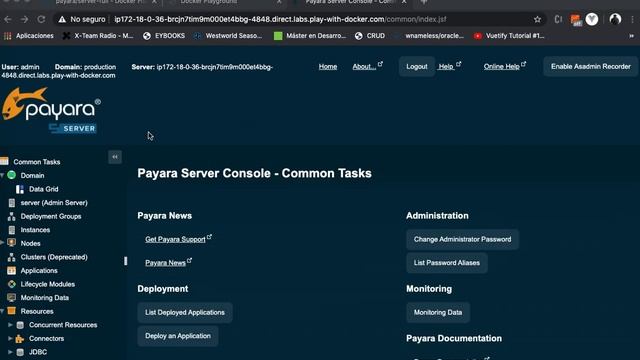Select Deployment Groups in the tree
Image resolution: width=640 pixels, height=360 pixels.
pyautogui.click(x=51, y=216)
